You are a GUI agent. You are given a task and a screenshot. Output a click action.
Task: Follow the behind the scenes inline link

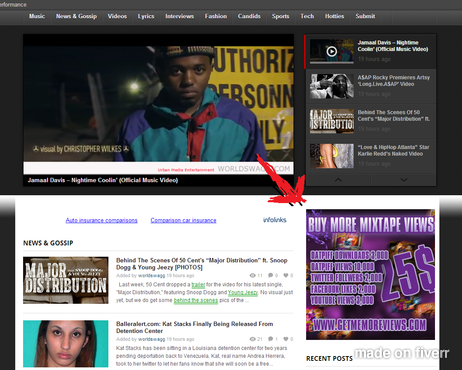click(196, 301)
